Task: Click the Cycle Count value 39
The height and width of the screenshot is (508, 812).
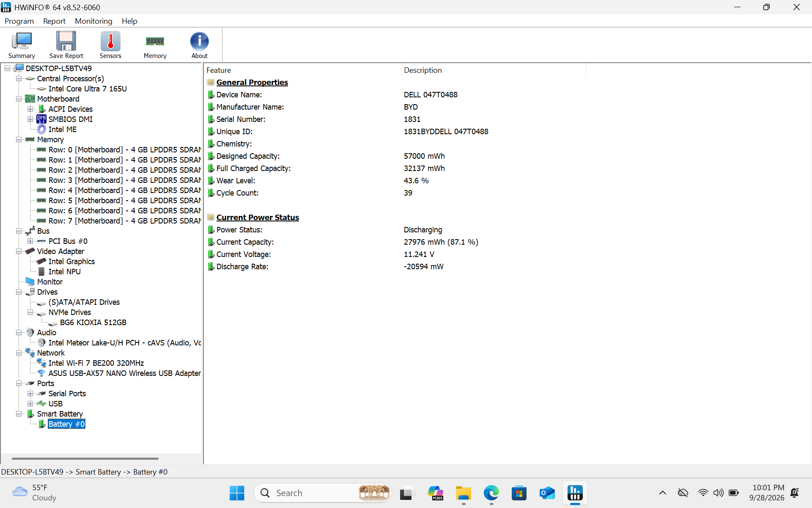Action: click(x=408, y=193)
